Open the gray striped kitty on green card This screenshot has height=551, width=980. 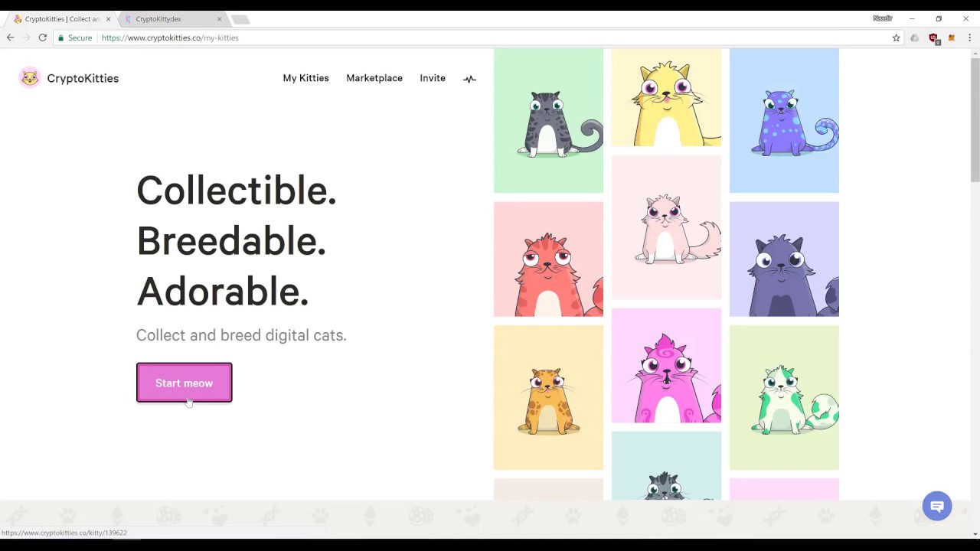tap(548, 121)
